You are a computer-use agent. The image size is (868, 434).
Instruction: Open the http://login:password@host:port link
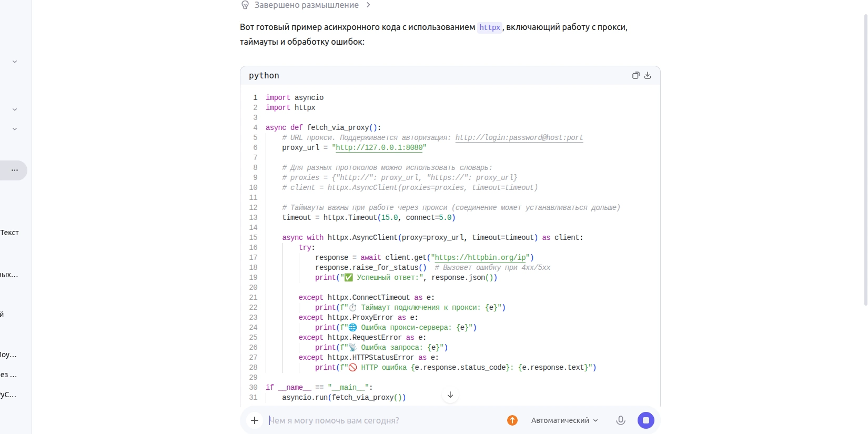tap(519, 137)
